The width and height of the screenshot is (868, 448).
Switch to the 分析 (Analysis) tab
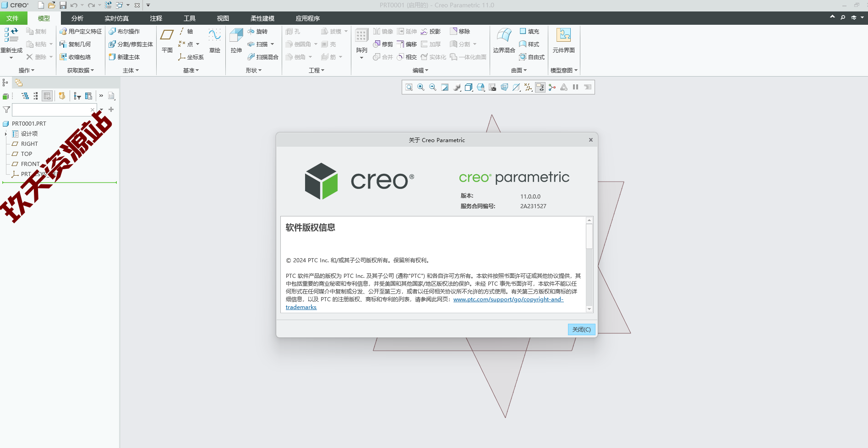[x=77, y=18]
